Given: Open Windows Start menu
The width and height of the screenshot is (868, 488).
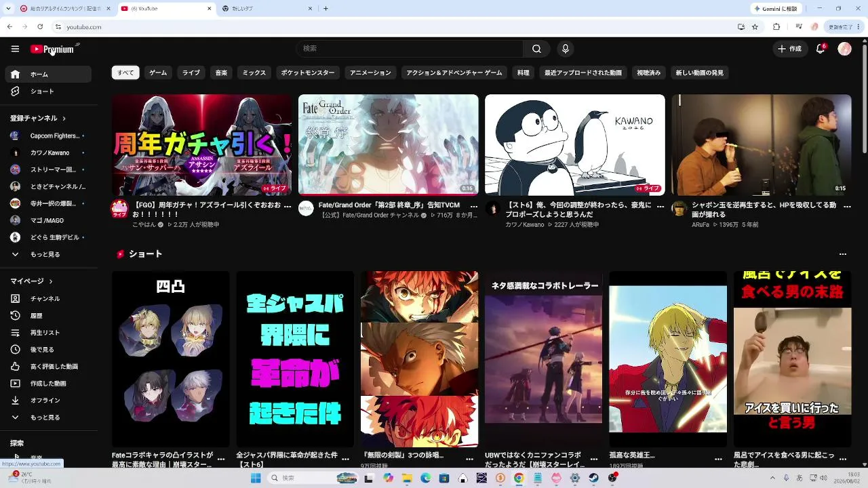Looking at the screenshot, I should coord(256,478).
